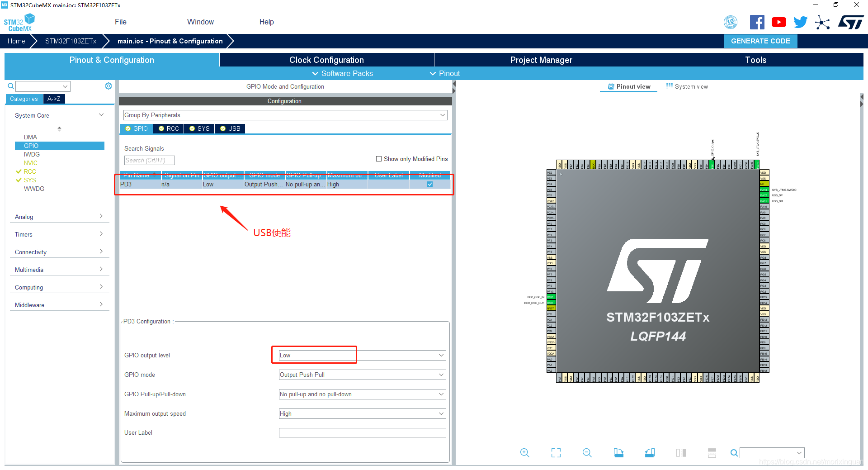Collapse the System Core category
Screen dimensions: 868x470
[x=100, y=115]
